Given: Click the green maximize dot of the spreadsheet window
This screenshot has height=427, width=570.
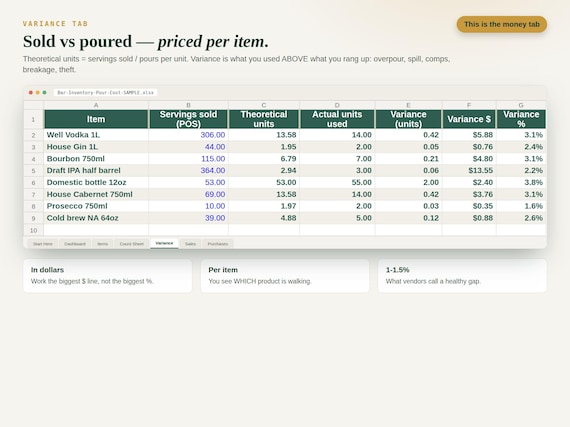Looking at the screenshot, I should click(44, 93).
